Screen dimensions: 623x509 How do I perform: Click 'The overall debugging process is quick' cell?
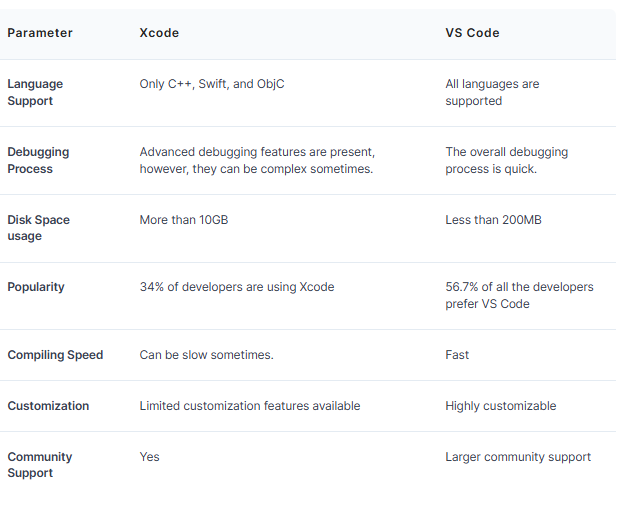(507, 160)
